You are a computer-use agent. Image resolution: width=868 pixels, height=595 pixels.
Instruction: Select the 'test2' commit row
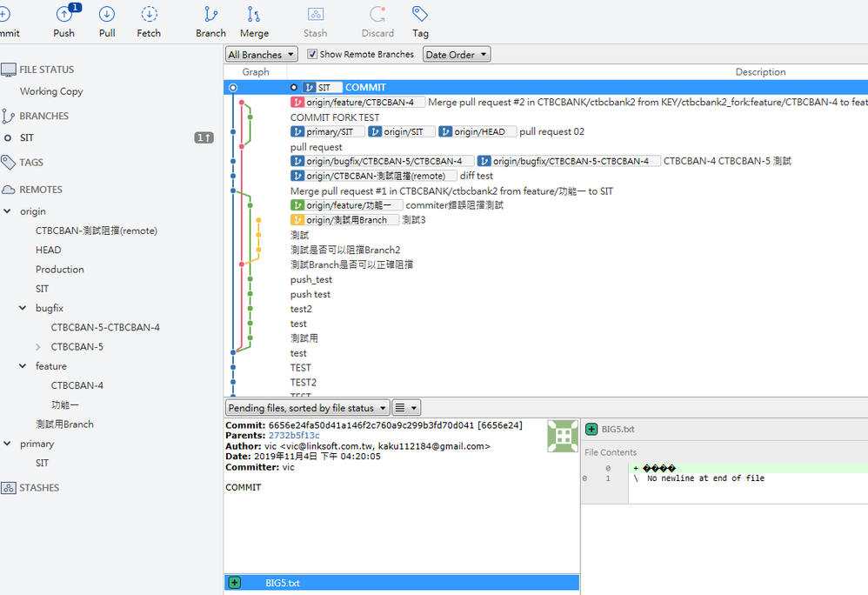[x=301, y=309]
